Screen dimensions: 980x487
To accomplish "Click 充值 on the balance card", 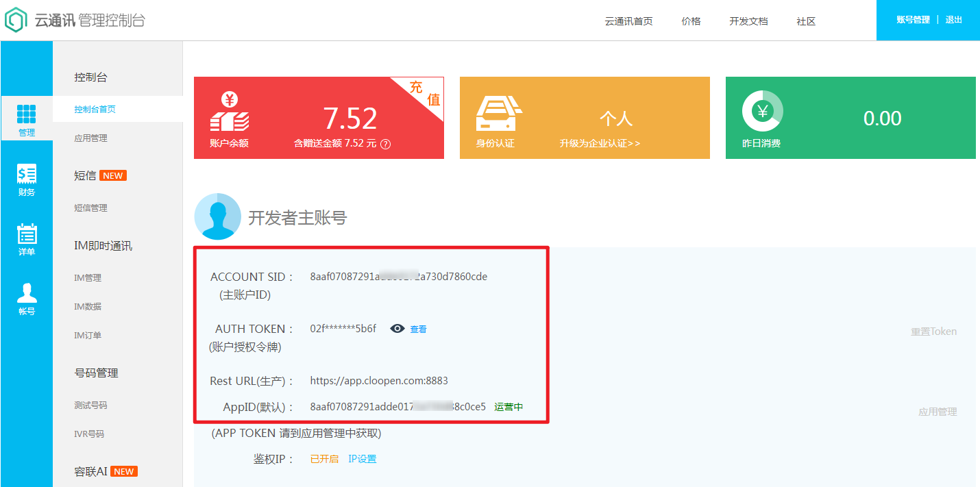I will pos(426,86).
